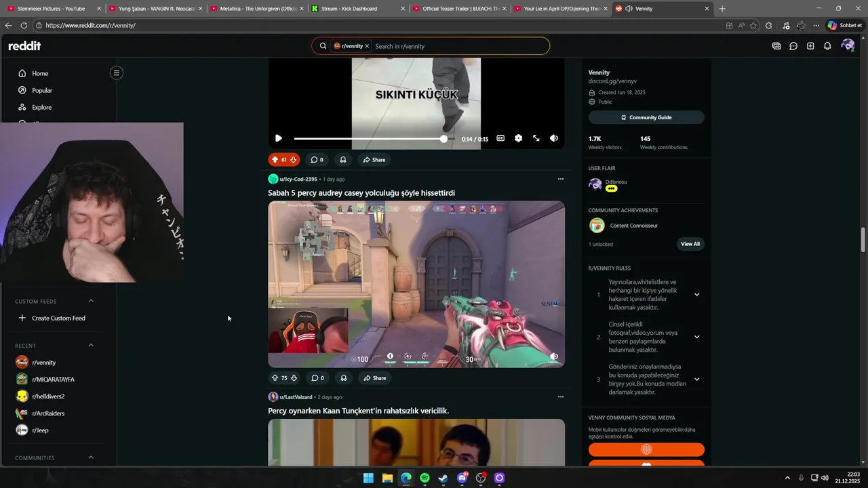The height and width of the screenshot is (488, 868).
Task: Open the Reddit advertise icon in header
Action: 776,46
